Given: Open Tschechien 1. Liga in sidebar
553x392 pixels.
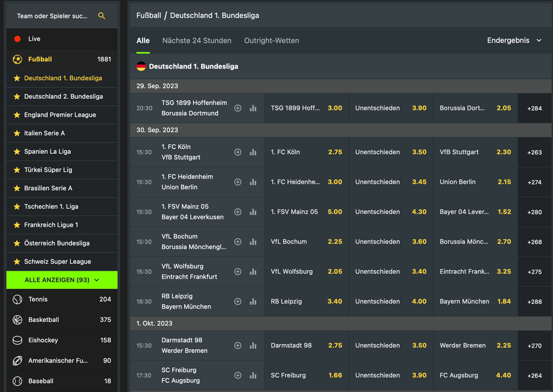Looking at the screenshot, I should coord(62,207).
